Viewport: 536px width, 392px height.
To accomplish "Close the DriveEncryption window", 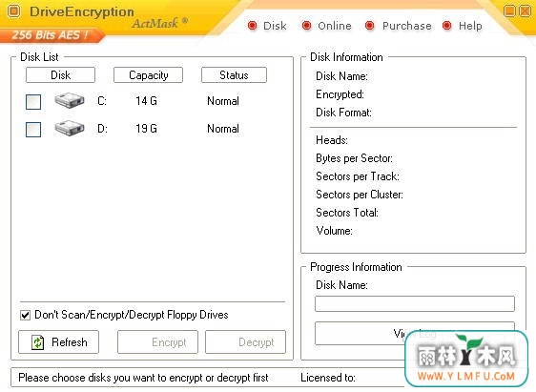I will [x=525, y=10].
